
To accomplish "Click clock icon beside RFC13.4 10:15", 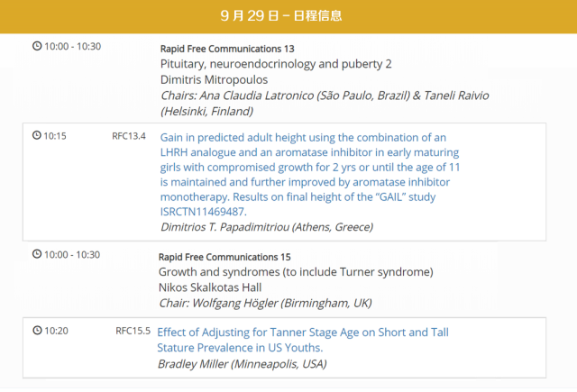I will [x=36, y=136].
